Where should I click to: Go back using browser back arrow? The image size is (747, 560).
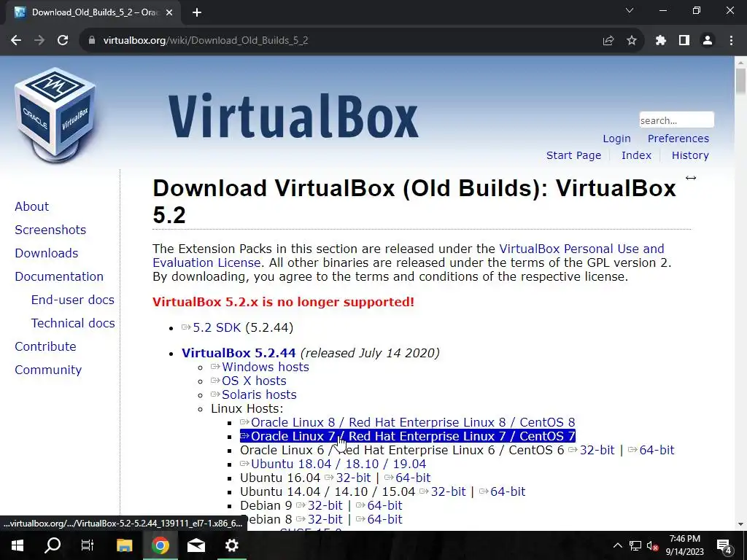(16, 41)
